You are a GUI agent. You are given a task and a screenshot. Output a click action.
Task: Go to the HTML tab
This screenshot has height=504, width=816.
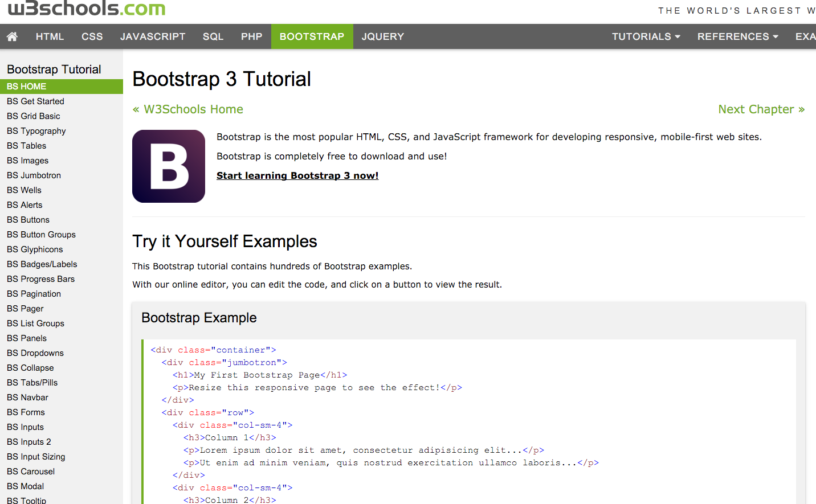(x=50, y=36)
